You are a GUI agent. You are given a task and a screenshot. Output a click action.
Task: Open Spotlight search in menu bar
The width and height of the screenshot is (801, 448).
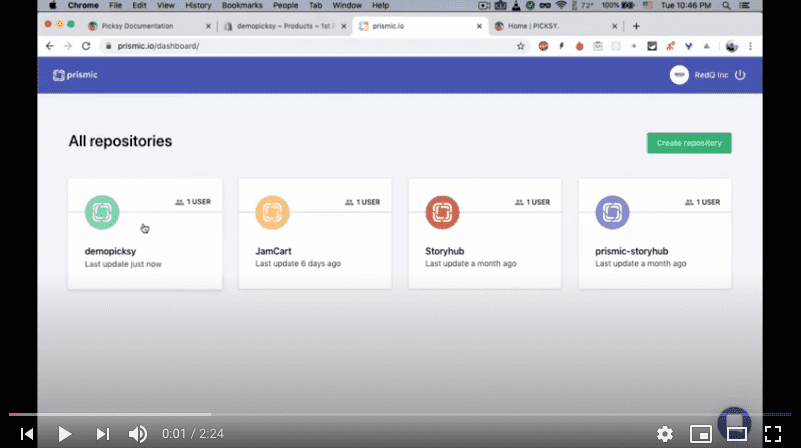coord(726,5)
